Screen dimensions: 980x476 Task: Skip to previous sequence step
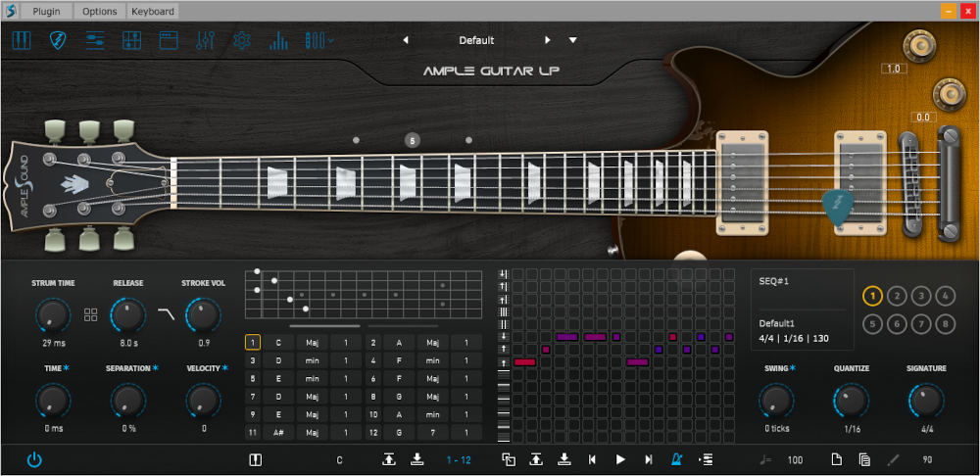(592, 460)
